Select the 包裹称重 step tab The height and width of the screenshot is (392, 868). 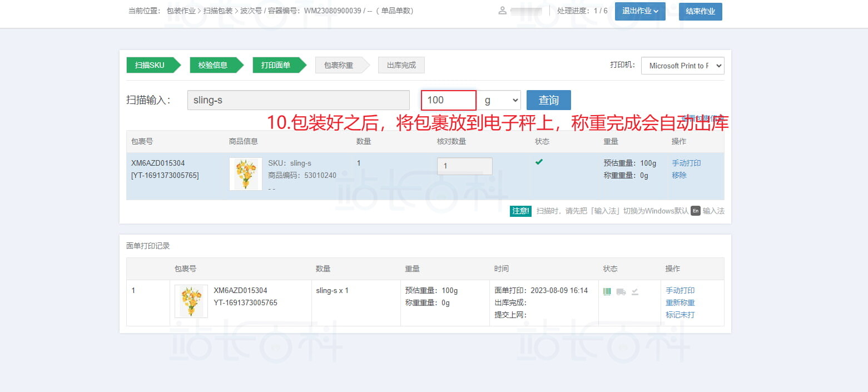[339, 65]
